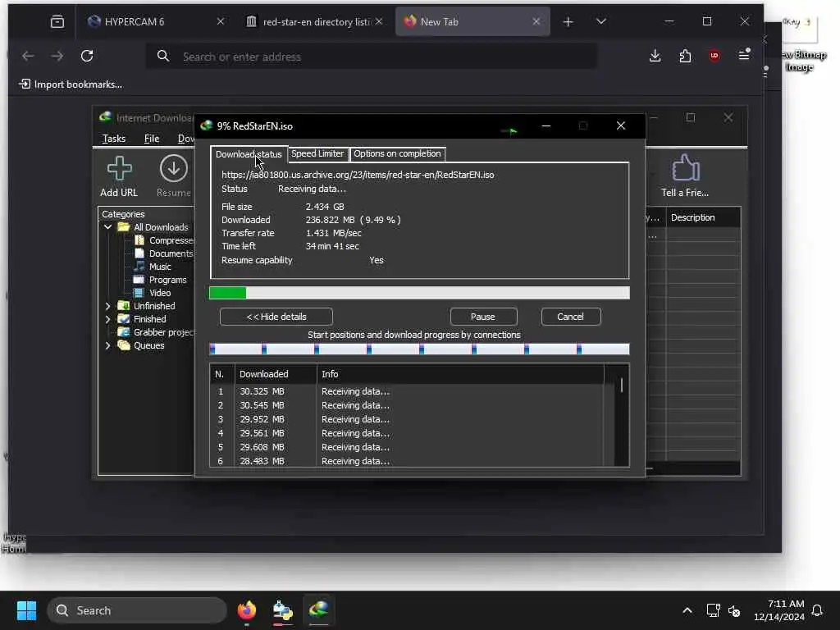Click the Firefox View icon
Viewport: 840px width, 630px height.
tap(57, 21)
